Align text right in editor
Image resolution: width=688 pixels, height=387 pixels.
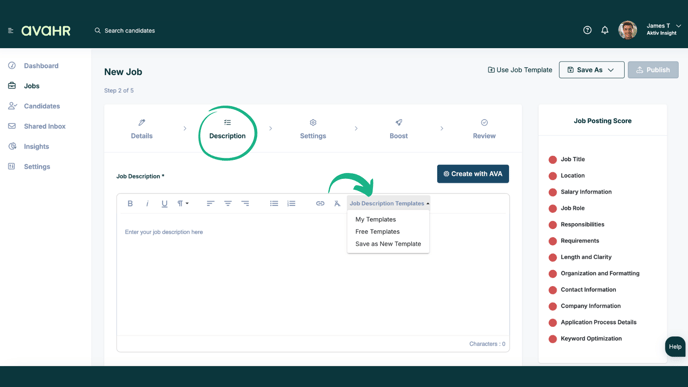click(245, 204)
